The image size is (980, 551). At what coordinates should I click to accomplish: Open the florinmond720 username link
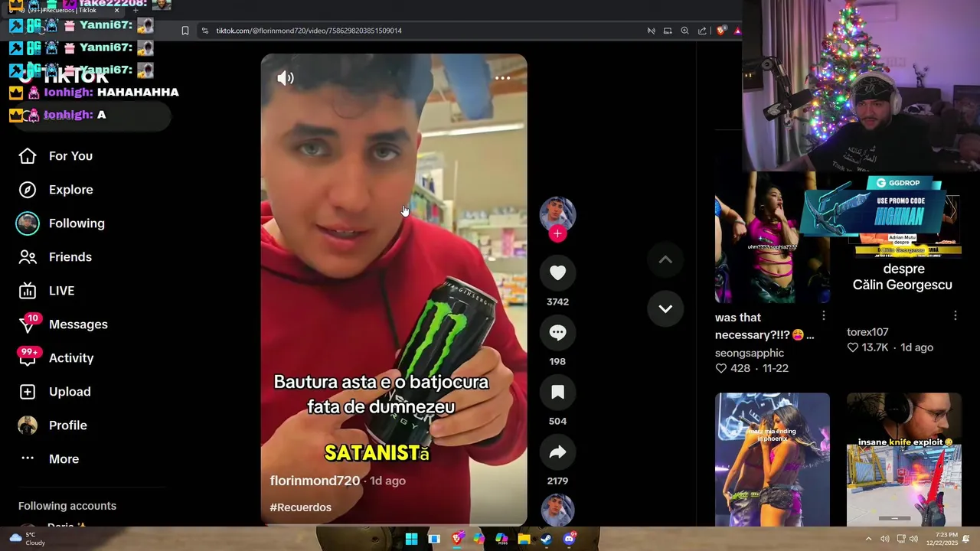tap(315, 481)
